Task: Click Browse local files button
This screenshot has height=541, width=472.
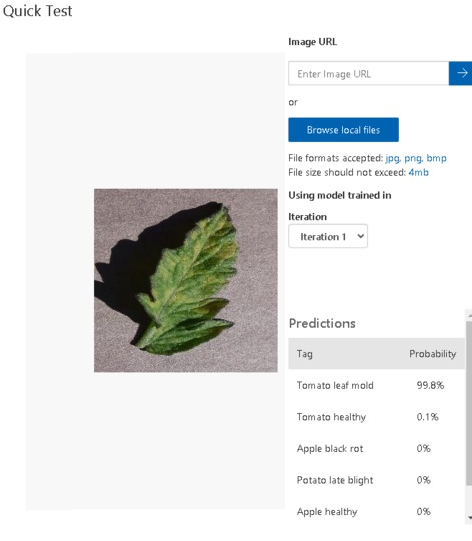Action: click(343, 130)
